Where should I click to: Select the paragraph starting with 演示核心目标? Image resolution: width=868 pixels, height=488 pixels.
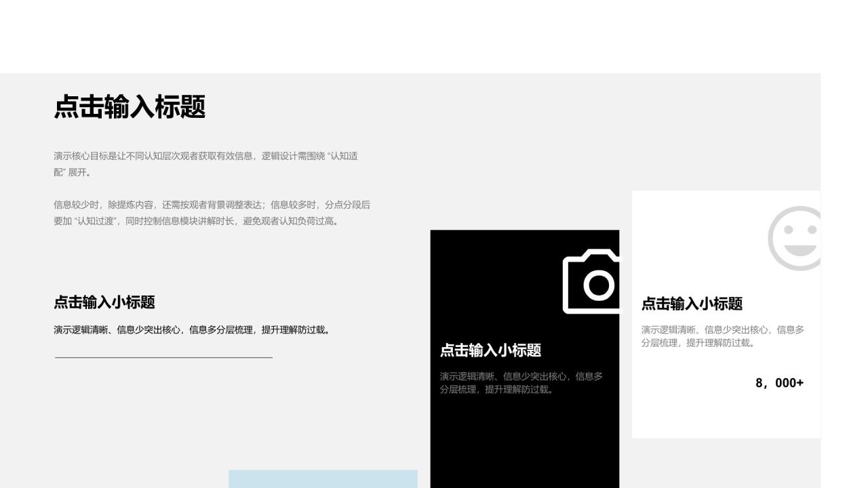point(205,164)
